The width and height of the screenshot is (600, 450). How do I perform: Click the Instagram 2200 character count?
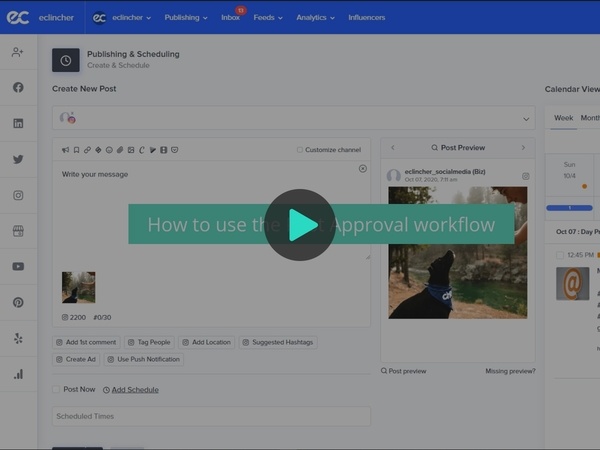pyautogui.click(x=74, y=317)
